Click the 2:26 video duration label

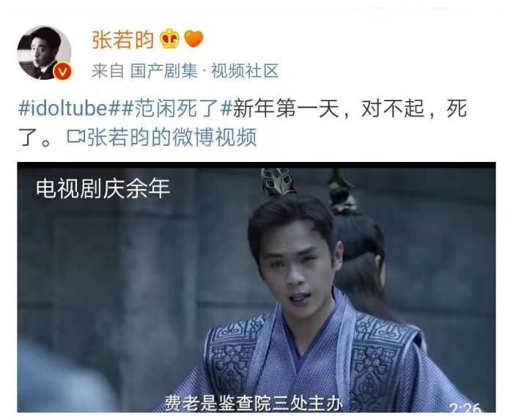coord(465,408)
